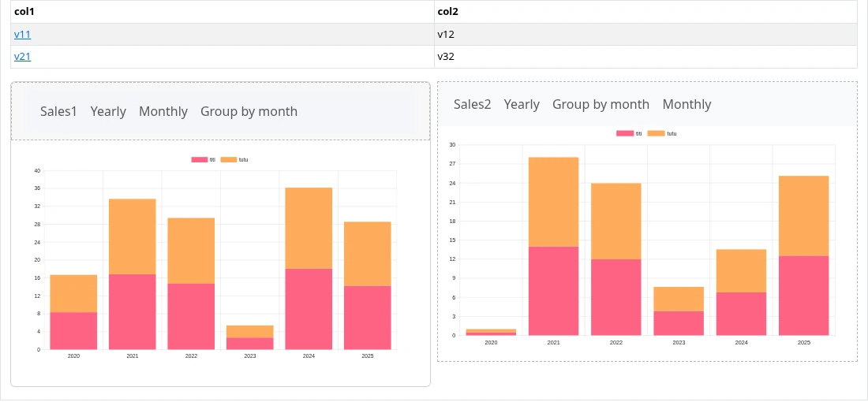Open the Sales2 tab in right chart
Screen dimensions: 868x402
[472, 104]
